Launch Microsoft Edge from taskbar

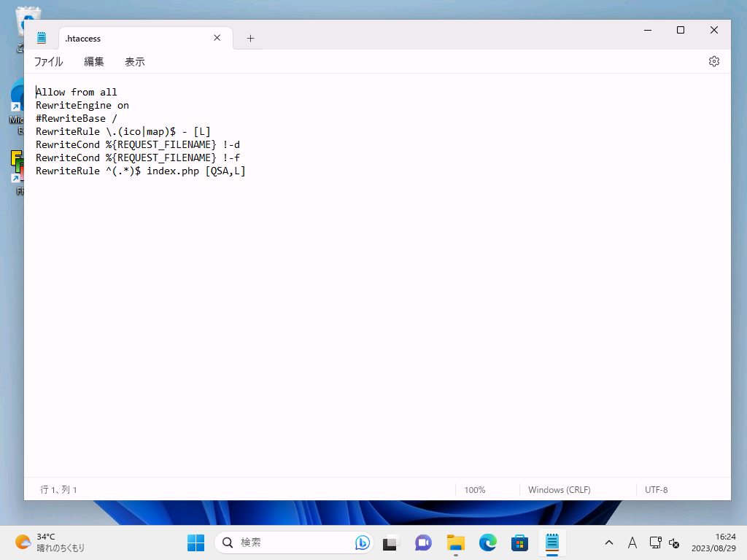coord(487,542)
